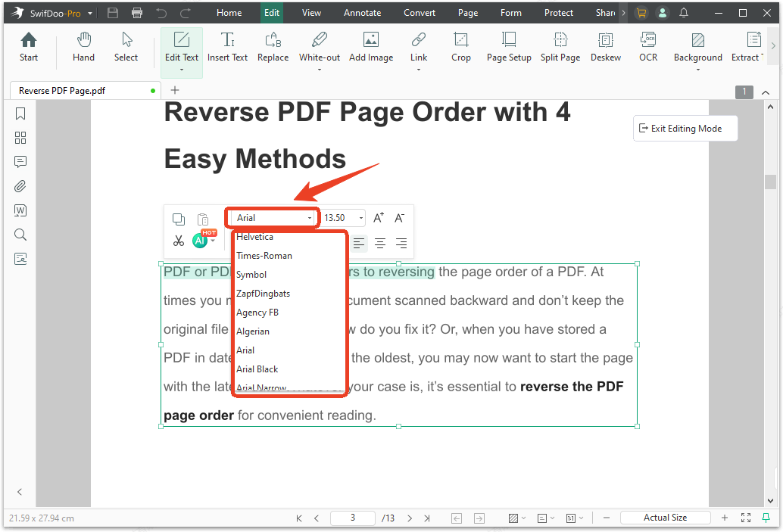Image resolution: width=783 pixels, height=532 pixels.
Task: Open the user account icon
Action: tap(662, 13)
